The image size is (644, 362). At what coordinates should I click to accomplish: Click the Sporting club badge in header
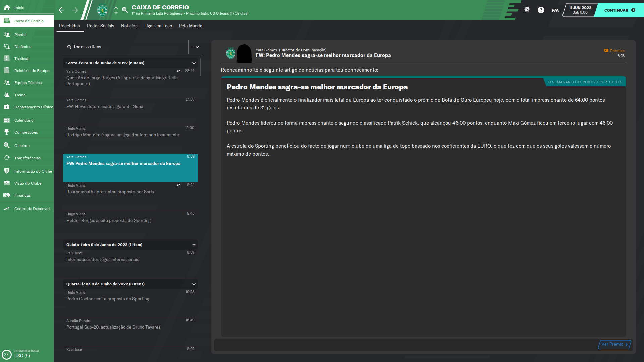click(102, 10)
